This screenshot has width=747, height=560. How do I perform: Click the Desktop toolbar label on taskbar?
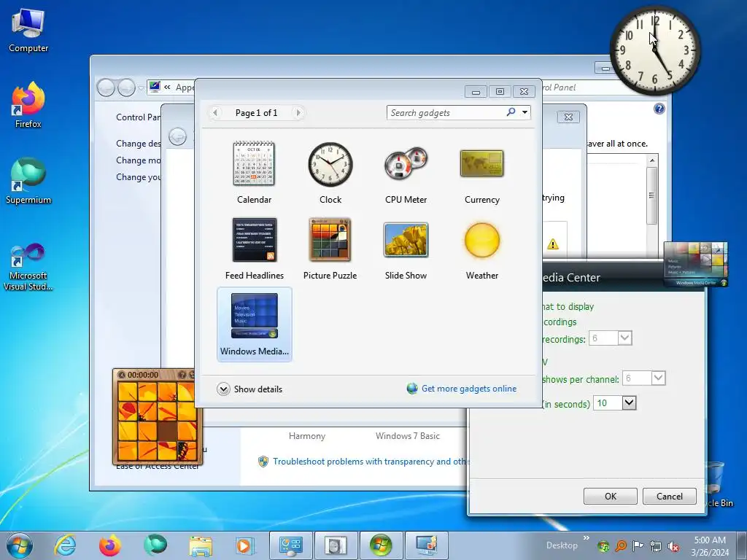pos(562,545)
